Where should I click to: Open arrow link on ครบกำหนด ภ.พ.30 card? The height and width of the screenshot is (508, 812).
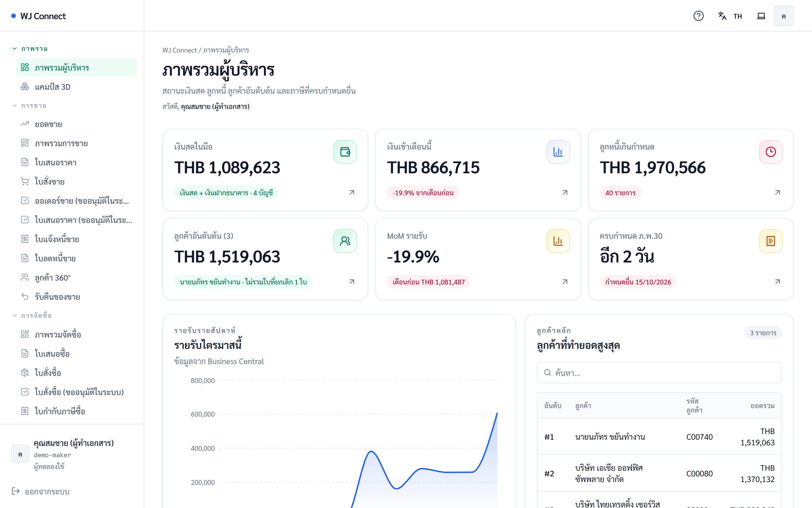tap(777, 282)
